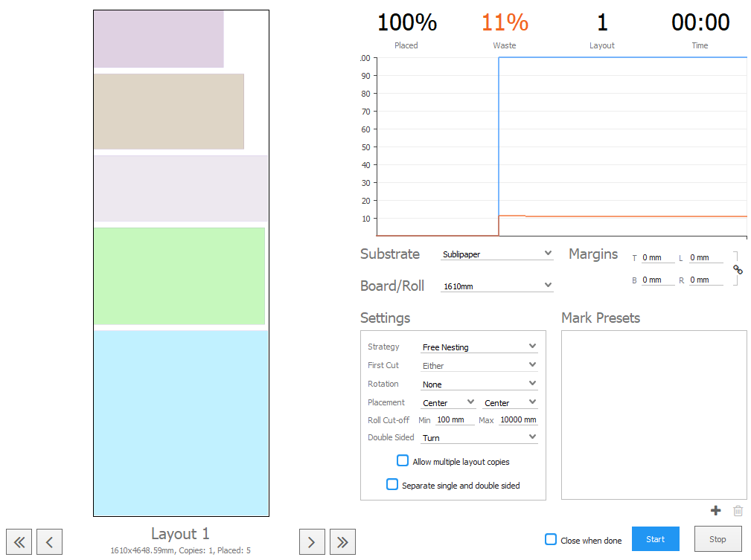This screenshot has width=751, height=560.
Task: Expand the Board/Roll size dropdown
Action: (x=496, y=286)
